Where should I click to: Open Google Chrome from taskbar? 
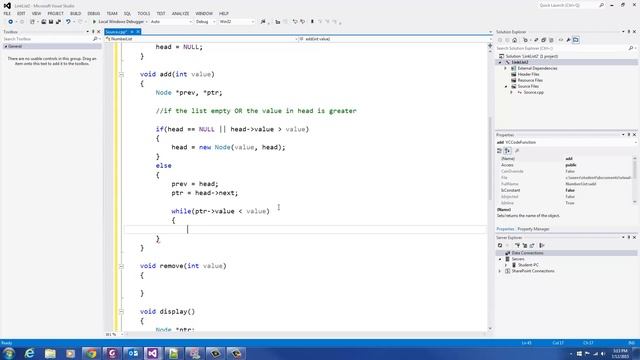91,353
